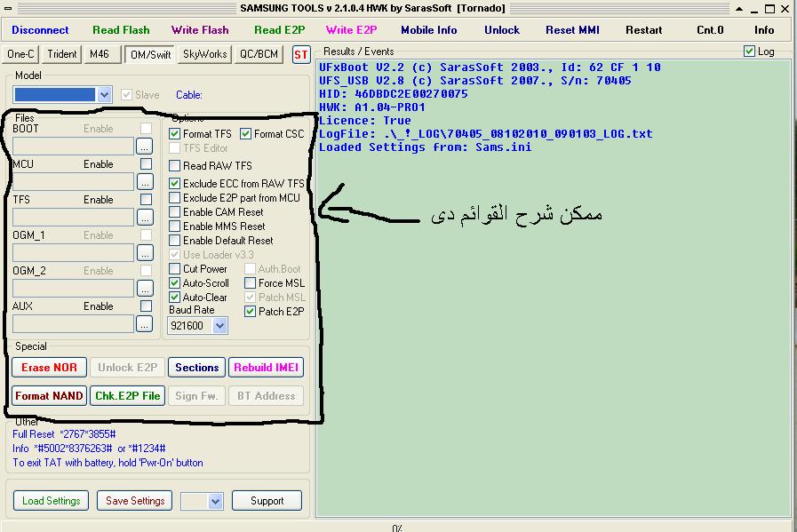The image size is (797, 532).
Task: Click Write Flash command
Action: (x=200, y=30)
